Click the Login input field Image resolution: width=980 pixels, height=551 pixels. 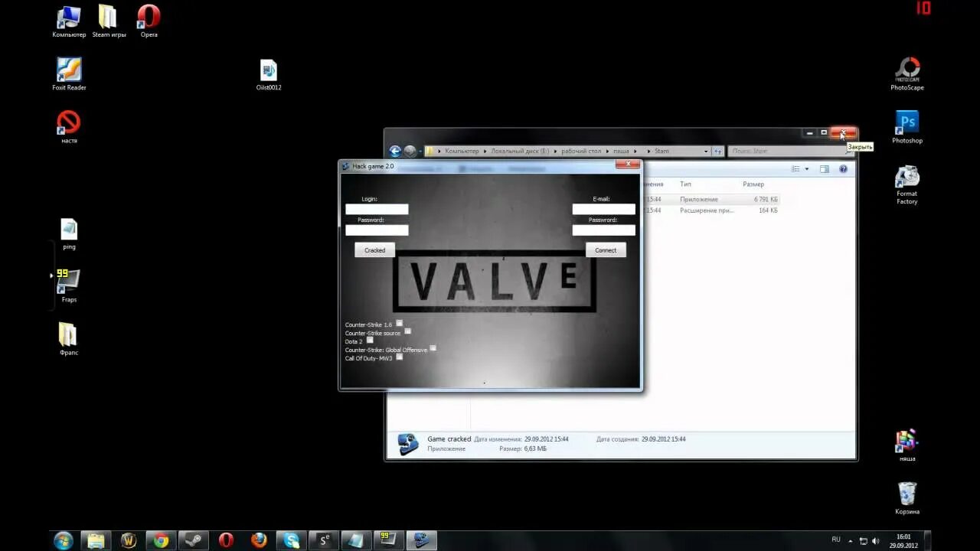(377, 210)
